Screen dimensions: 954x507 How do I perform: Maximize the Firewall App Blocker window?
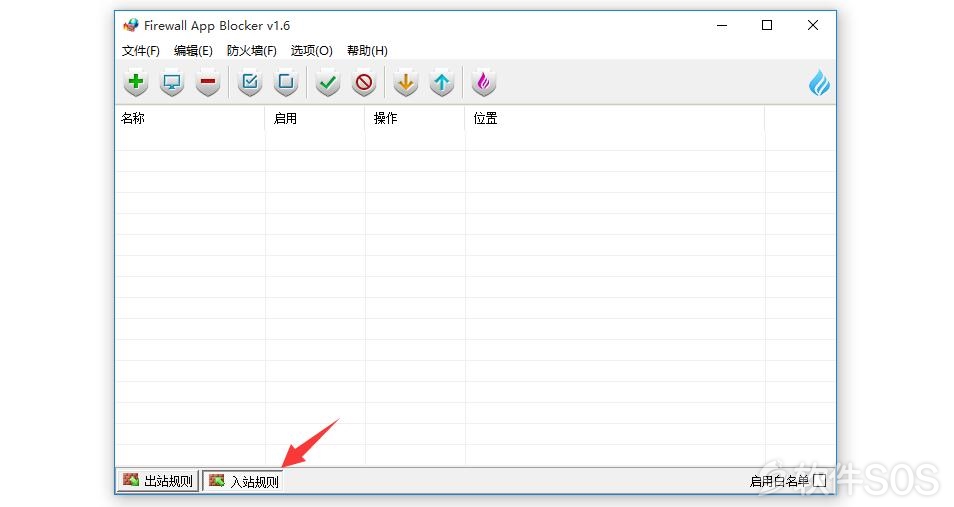tap(767, 26)
